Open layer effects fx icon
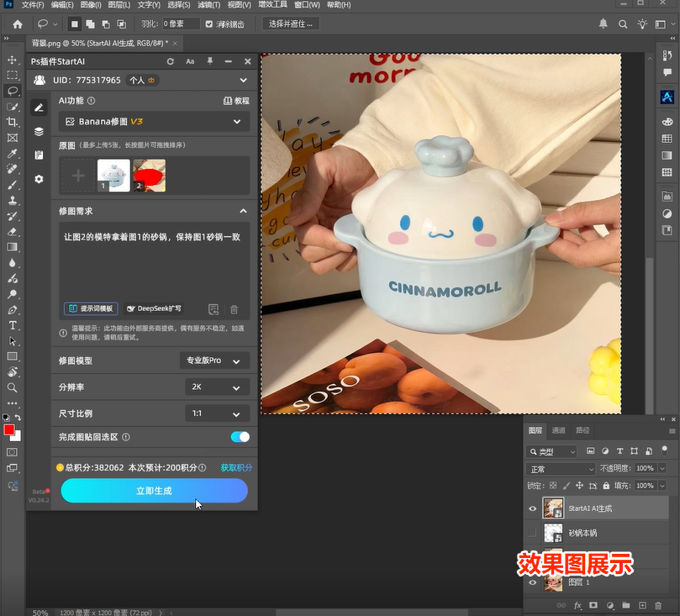 (x=577, y=605)
